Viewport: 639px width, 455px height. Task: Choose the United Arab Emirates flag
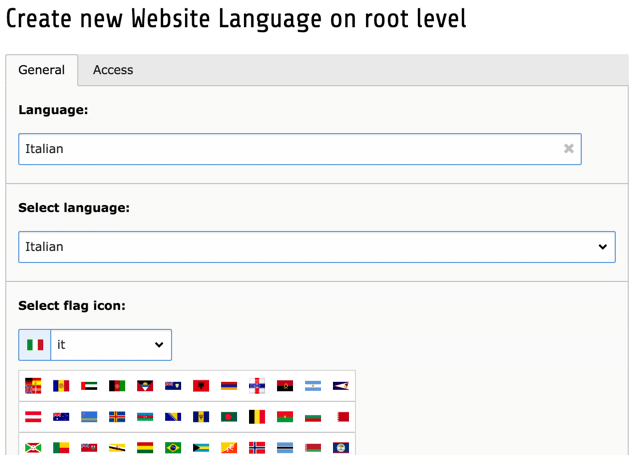click(89, 386)
